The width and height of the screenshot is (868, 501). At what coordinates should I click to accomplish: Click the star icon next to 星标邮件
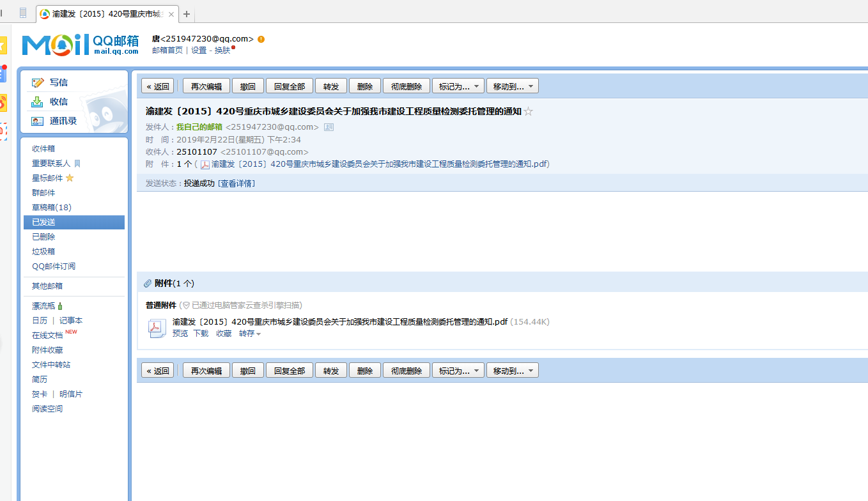click(70, 178)
